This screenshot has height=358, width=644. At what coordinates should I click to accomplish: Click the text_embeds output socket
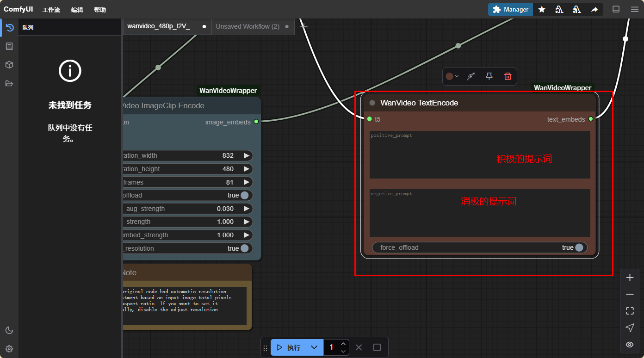tap(591, 119)
